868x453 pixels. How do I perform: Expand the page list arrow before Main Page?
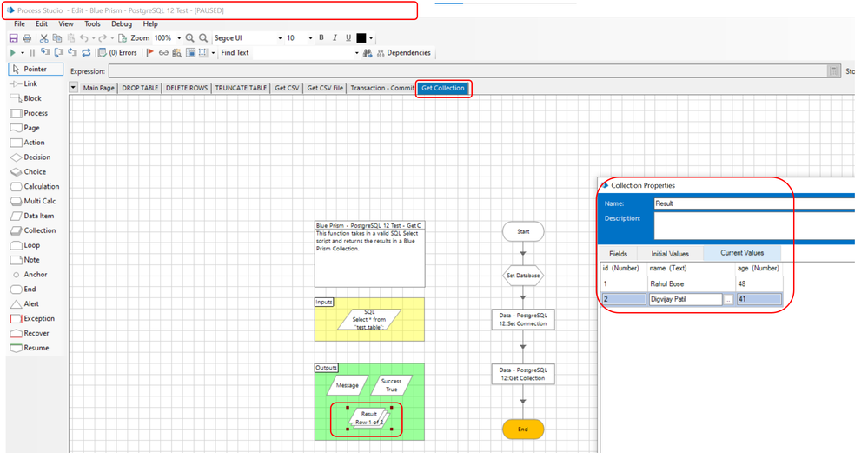(74, 88)
